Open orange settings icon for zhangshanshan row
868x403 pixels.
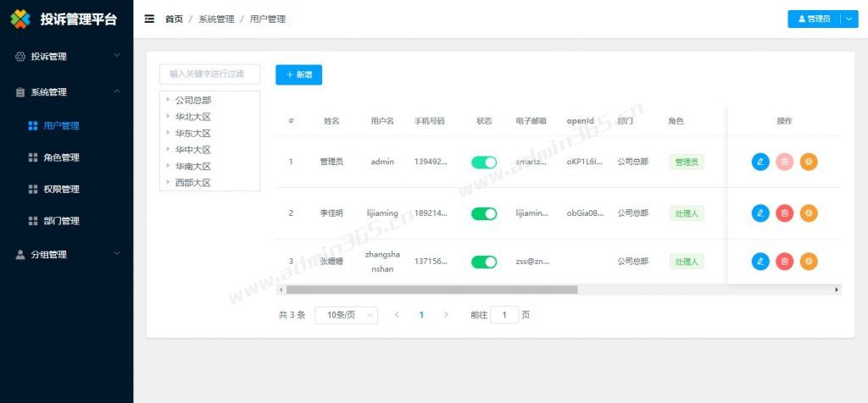click(809, 262)
